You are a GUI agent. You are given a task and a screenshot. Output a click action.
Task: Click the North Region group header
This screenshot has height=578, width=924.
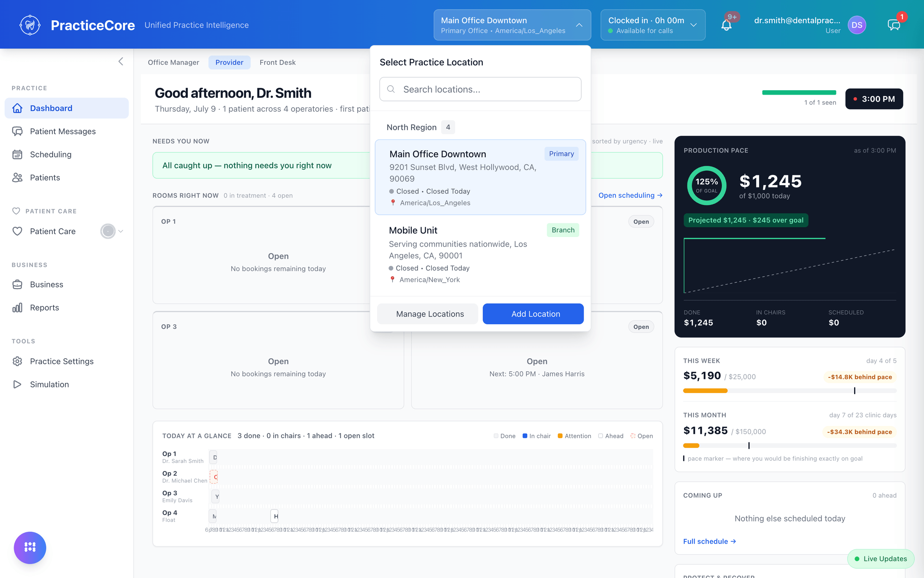coord(420,127)
